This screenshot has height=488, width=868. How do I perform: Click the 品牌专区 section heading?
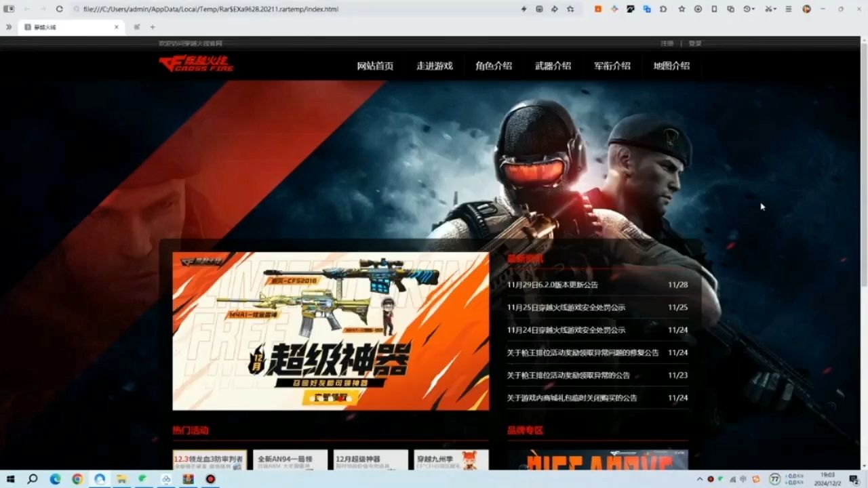pos(525,430)
